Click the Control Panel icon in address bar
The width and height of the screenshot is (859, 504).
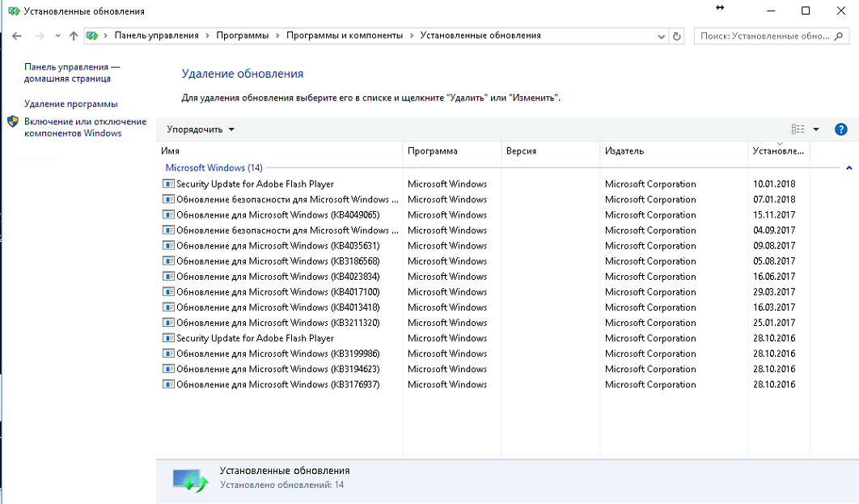[x=92, y=36]
